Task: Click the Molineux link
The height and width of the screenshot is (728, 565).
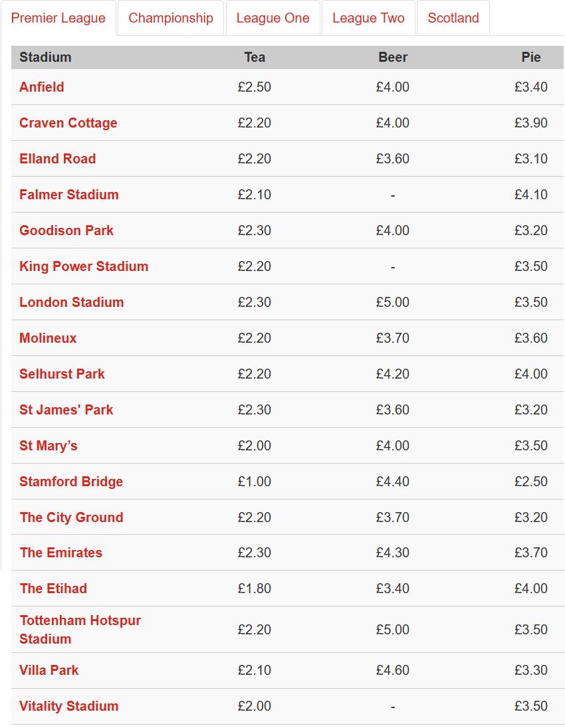Action: click(48, 338)
